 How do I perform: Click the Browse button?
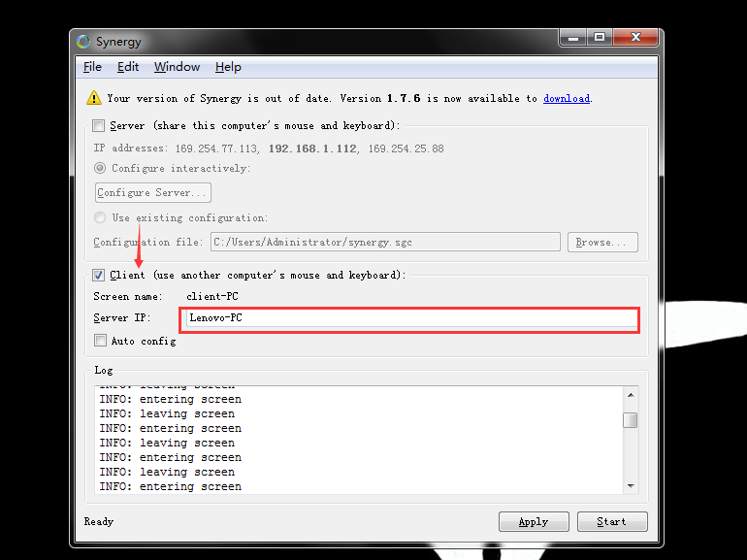coord(602,242)
